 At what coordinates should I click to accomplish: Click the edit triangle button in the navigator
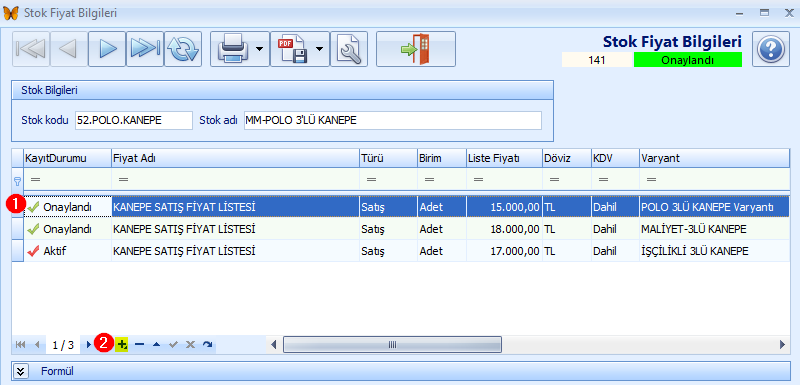pos(156,345)
